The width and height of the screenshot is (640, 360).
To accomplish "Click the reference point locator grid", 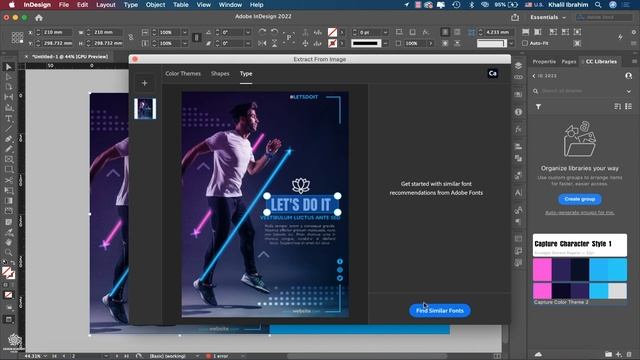I will [x=17, y=38].
